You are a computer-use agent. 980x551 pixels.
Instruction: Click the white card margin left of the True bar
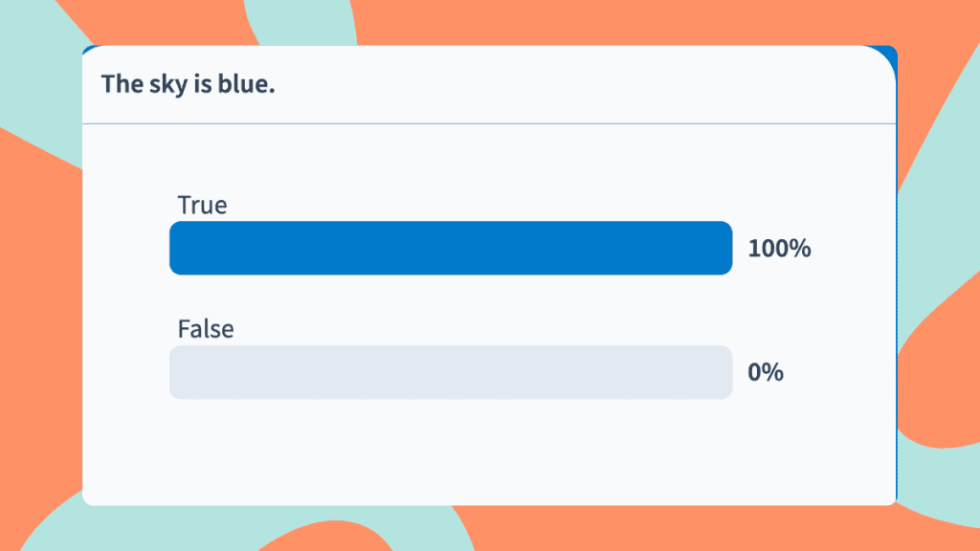click(x=124, y=249)
